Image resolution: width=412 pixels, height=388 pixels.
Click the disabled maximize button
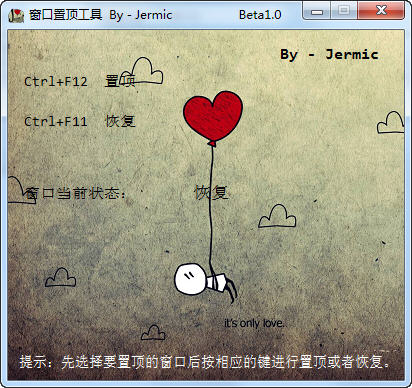coord(344,11)
